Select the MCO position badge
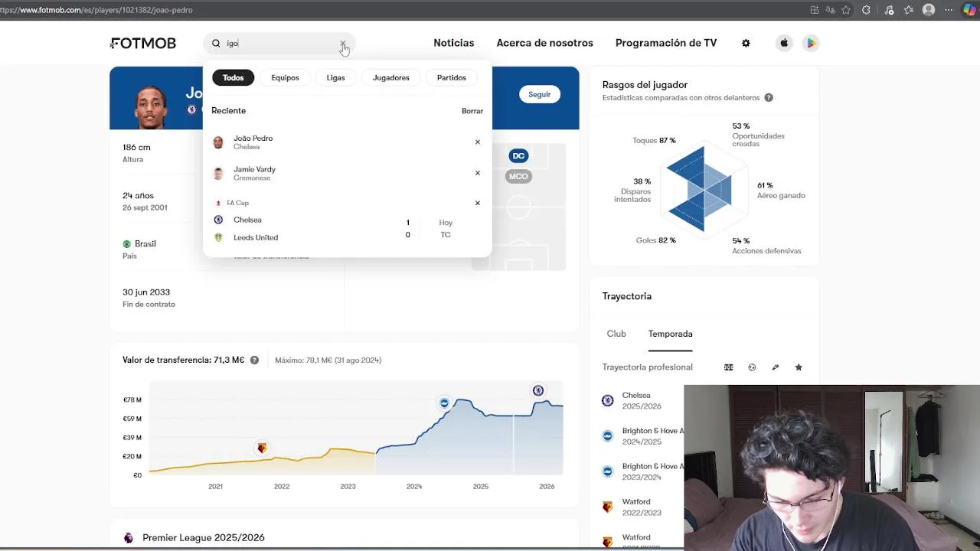The image size is (980, 551). (518, 177)
